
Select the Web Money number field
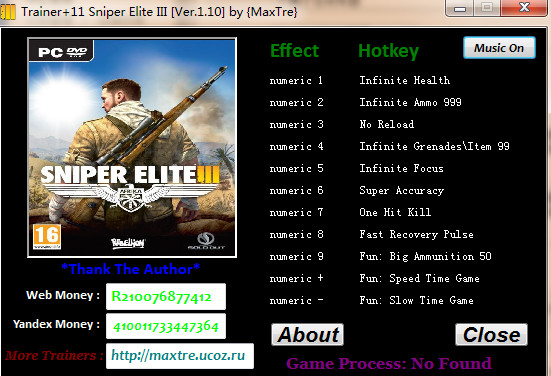166,297
